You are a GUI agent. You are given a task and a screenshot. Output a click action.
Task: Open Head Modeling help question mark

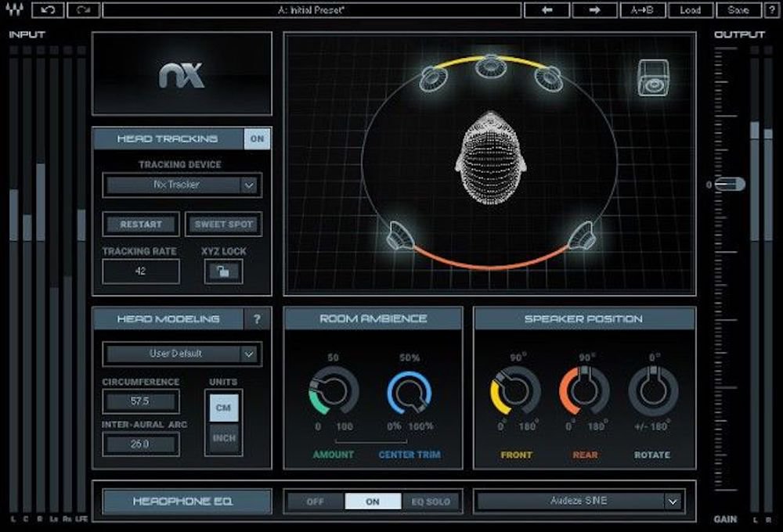(257, 319)
